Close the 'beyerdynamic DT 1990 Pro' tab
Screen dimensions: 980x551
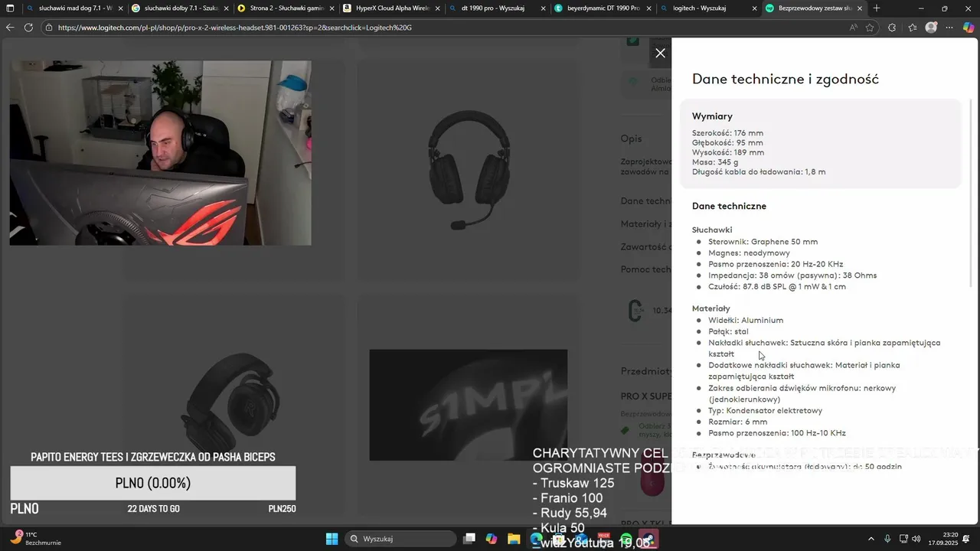pos(648,8)
